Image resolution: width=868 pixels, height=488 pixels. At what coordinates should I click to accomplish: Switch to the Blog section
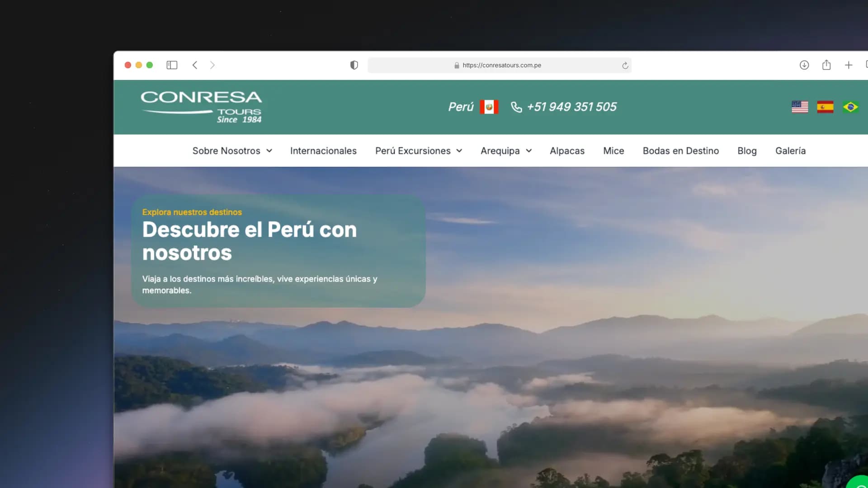pyautogui.click(x=747, y=151)
